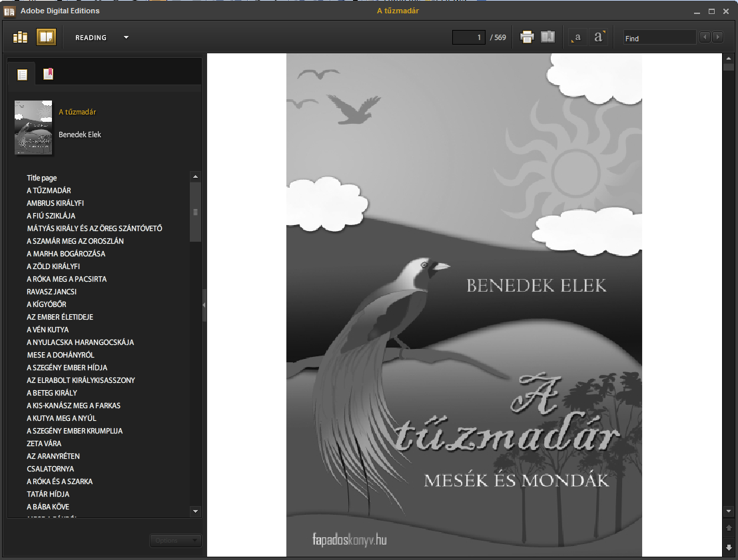Viewport: 738px width, 560px height.
Task: Click the contents list scrollbar thumb
Action: coord(195,212)
